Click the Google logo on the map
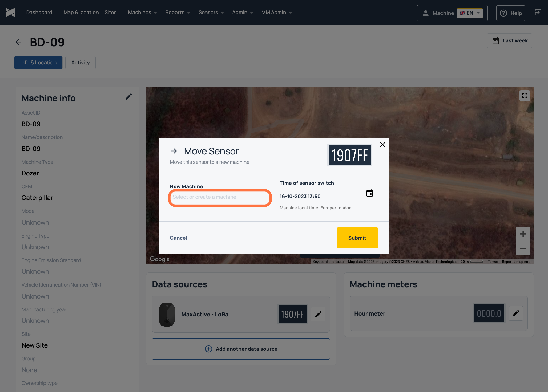The height and width of the screenshot is (392, 548). click(159, 259)
